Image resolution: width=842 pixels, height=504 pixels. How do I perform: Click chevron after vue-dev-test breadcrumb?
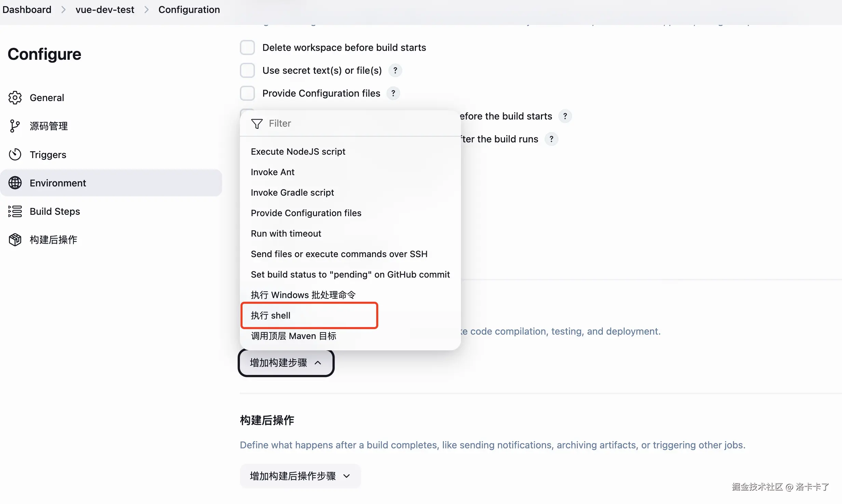click(x=147, y=10)
